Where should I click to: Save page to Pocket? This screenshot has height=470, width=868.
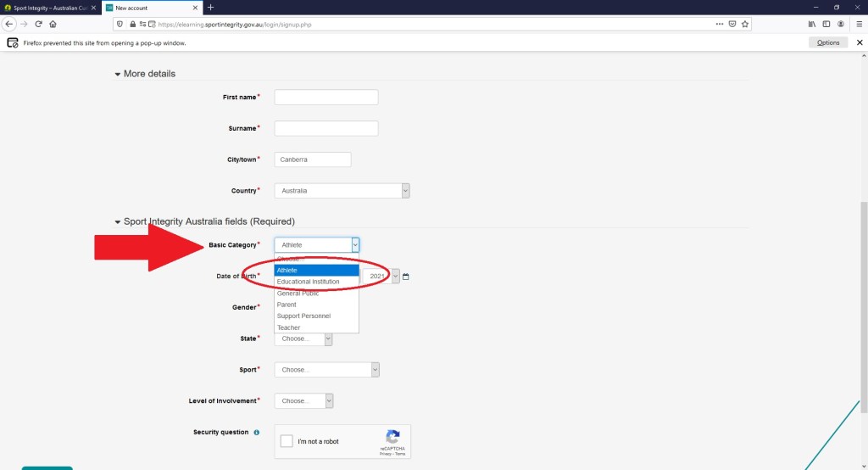[x=732, y=24]
